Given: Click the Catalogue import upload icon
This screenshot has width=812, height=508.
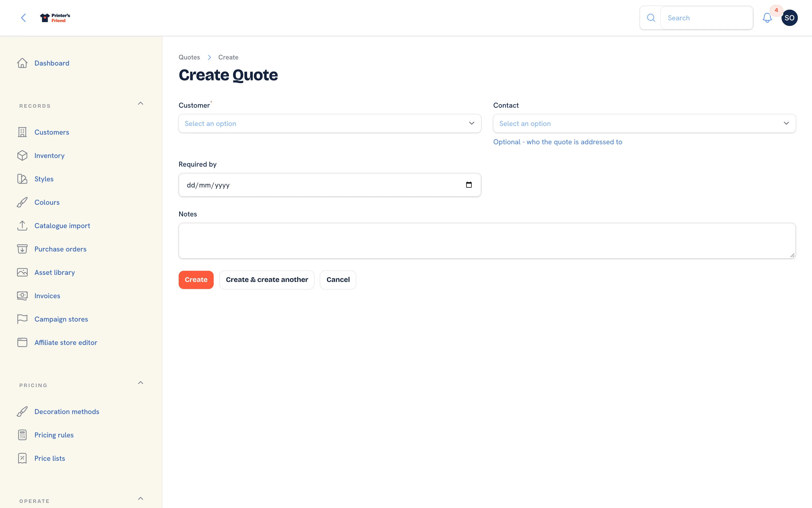Looking at the screenshot, I should tap(23, 226).
